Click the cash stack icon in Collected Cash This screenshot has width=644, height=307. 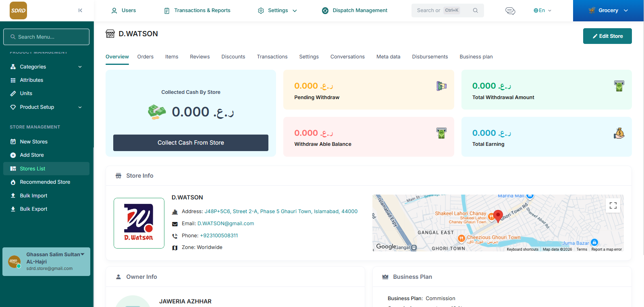157,112
